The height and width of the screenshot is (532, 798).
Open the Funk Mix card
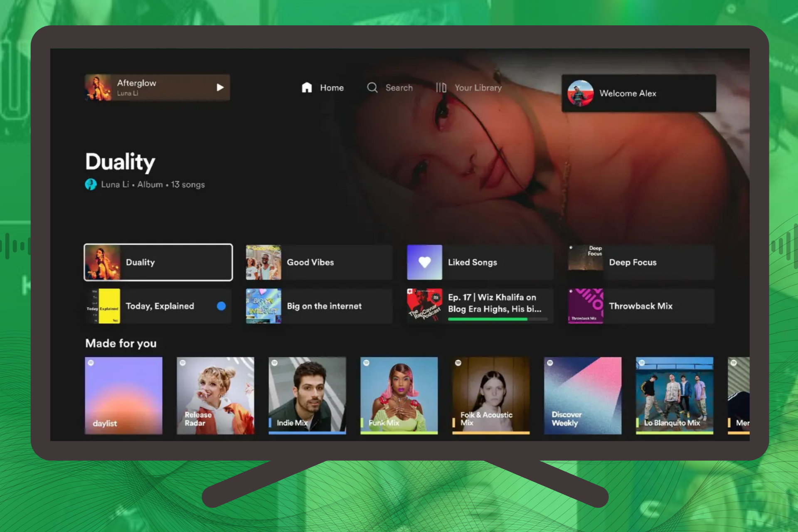399,396
